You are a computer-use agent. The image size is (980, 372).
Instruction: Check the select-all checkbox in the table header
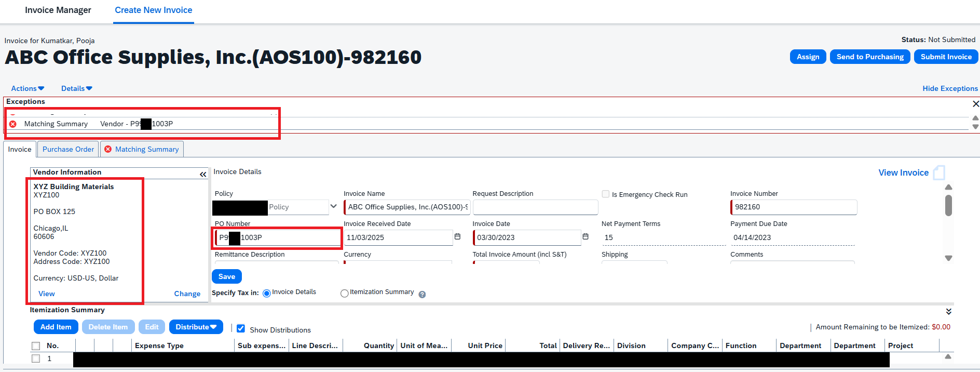tap(36, 346)
